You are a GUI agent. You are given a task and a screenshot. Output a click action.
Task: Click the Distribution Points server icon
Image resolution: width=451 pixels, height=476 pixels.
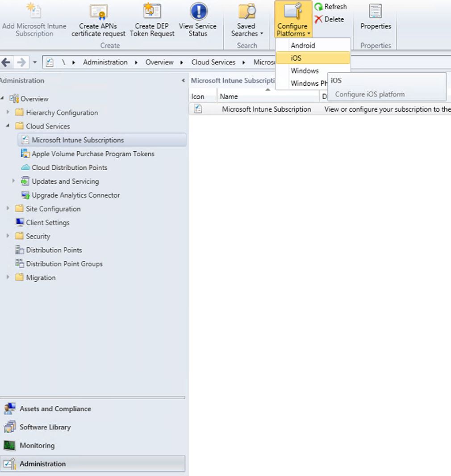20,250
